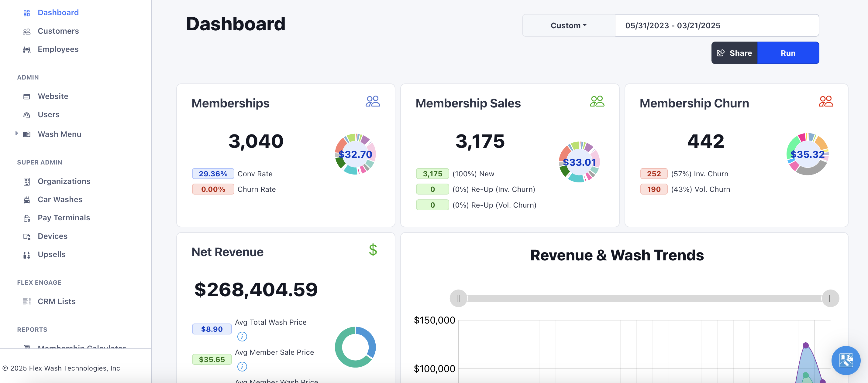The image size is (868, 383).
Task: Click the Car Washes icon
Action: click(27, 199)
